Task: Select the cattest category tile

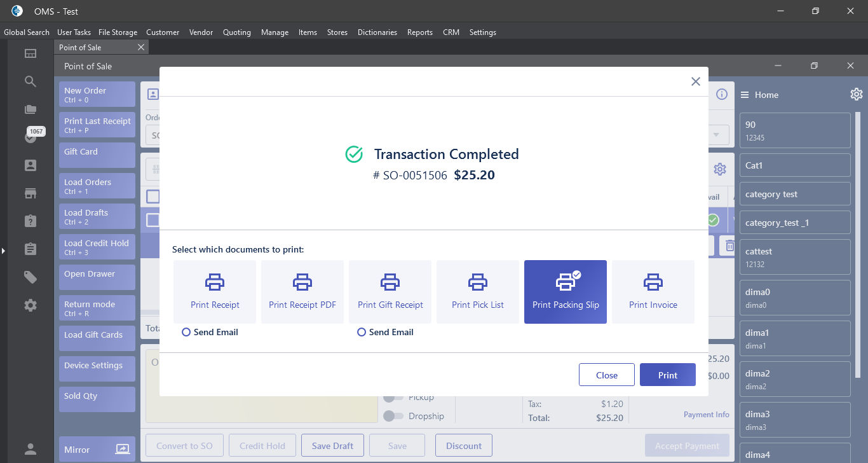Action: (795, 257)
